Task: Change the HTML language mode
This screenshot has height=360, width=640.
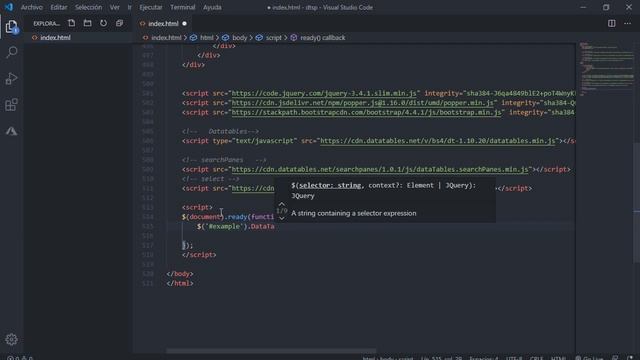Action: click(x=558, y=358)
